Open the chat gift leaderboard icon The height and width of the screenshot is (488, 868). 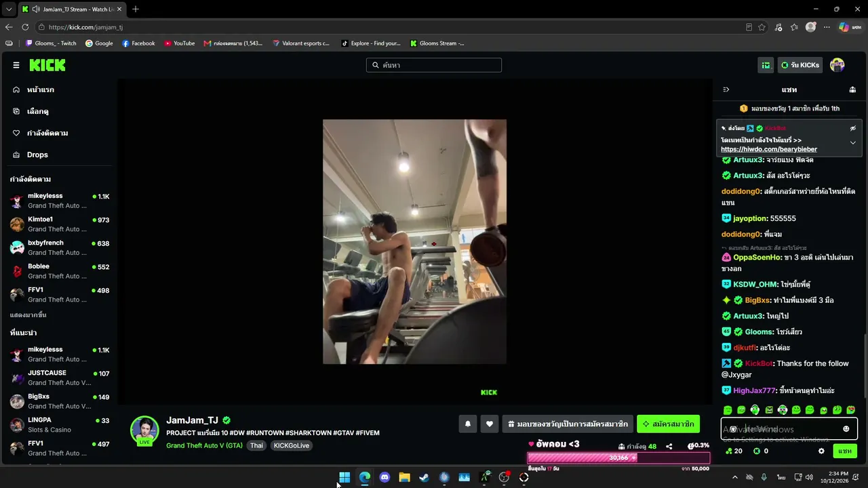(x=852, y=89)
